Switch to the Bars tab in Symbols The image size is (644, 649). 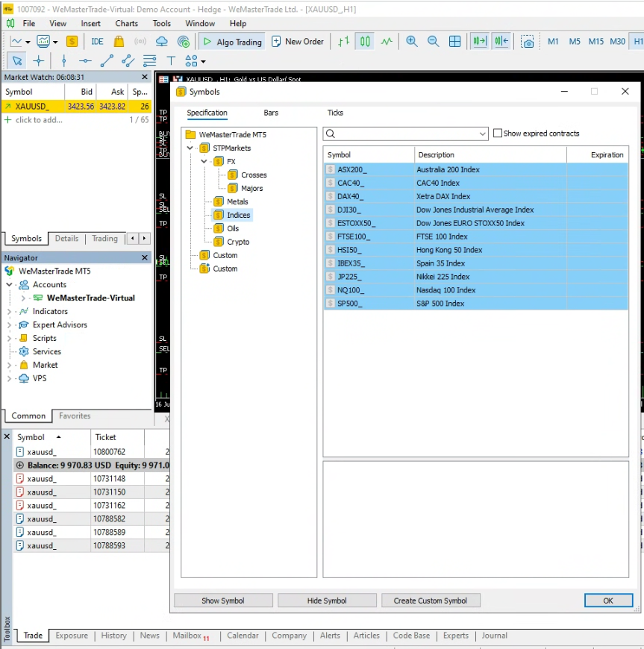271,113
